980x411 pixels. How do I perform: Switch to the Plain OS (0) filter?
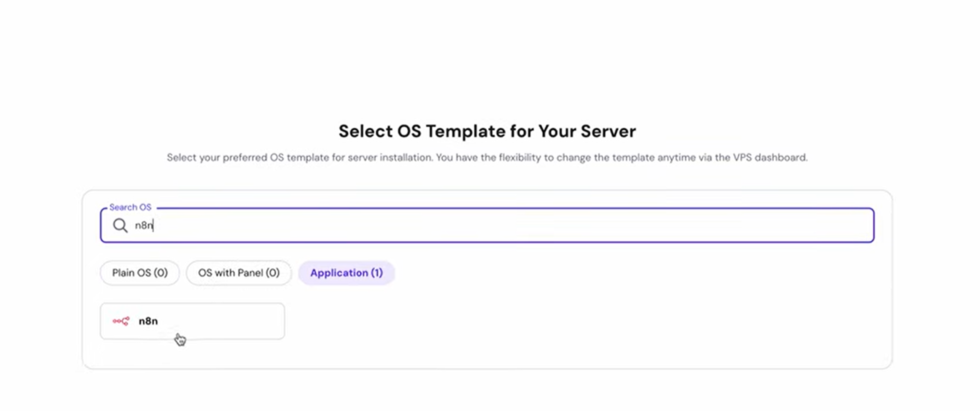coord(140,273)
